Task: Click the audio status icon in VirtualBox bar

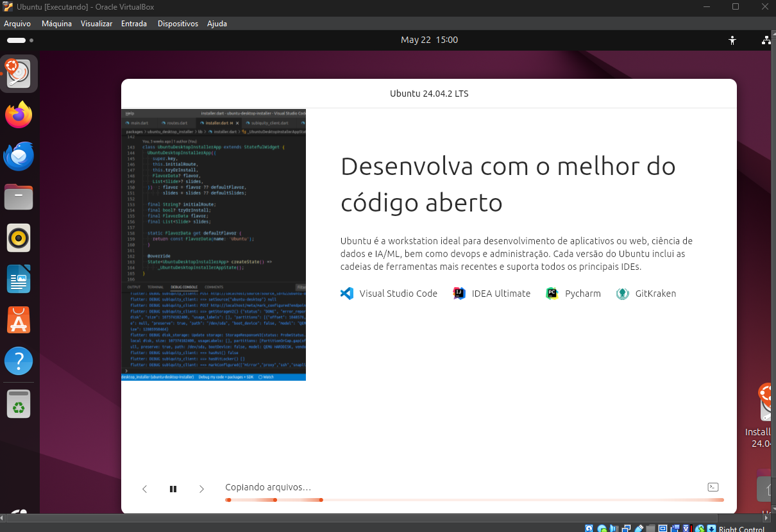Action: pos(613,528)
